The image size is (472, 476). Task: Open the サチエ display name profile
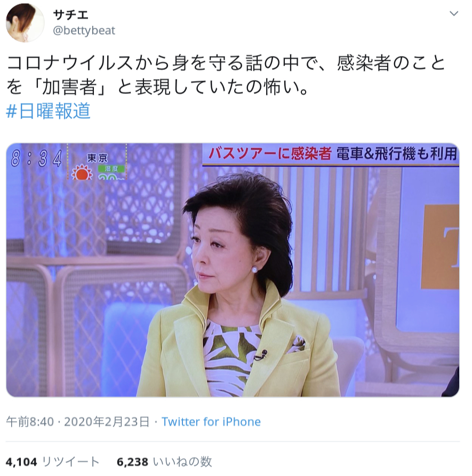[x=71, y=14]
